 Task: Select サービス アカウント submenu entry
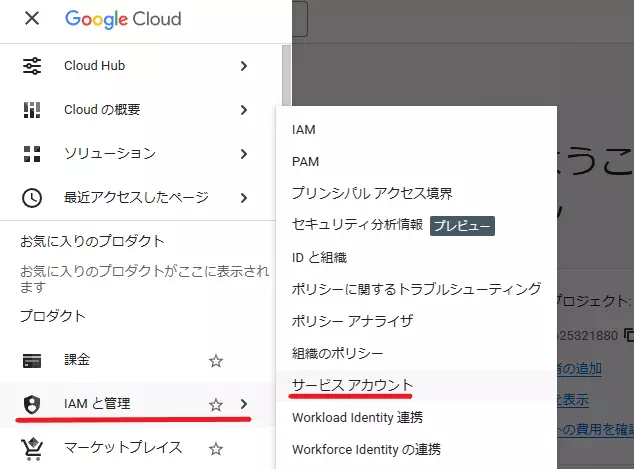tap(416, 385)
